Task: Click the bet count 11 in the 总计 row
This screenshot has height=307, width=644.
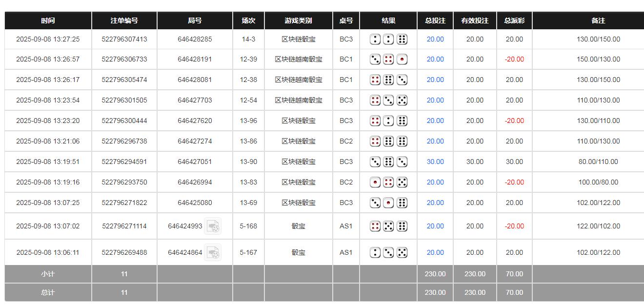Action: point(124,292)
